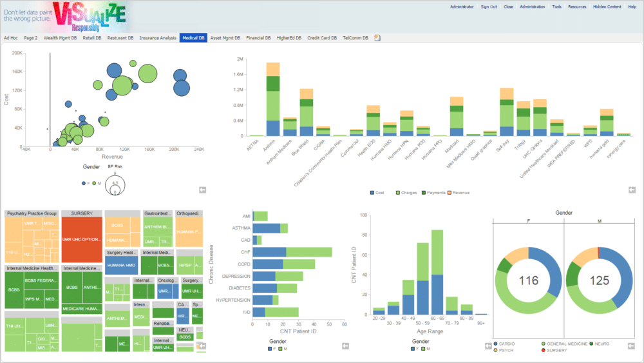Click the new page icon after TelComm DB
Image resolution: width=644 pixels, height=363 pixels.
point(377,38)
